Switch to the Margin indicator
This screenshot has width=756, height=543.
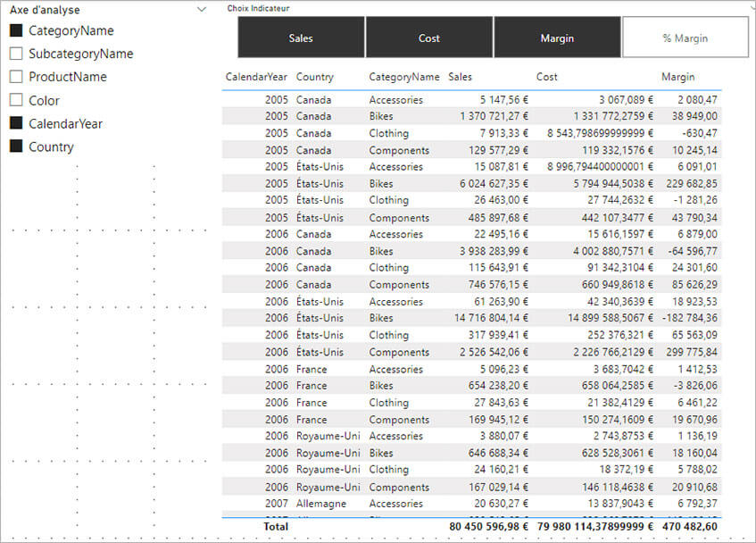click(557, 38)
